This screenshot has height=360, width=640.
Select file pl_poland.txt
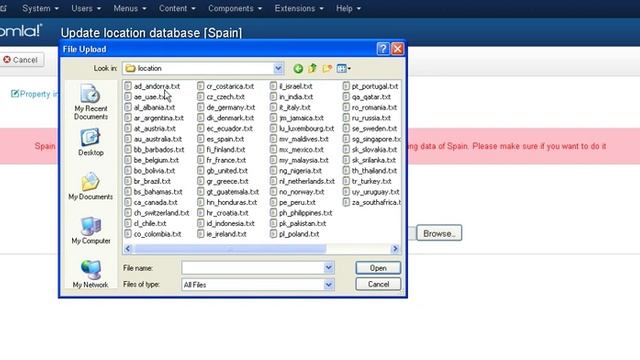(x=294, y=234)
